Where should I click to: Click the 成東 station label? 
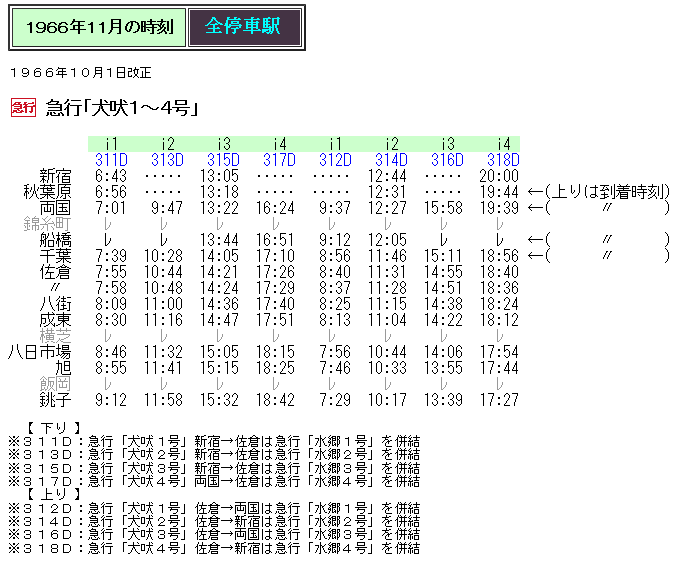pos(55,320)
